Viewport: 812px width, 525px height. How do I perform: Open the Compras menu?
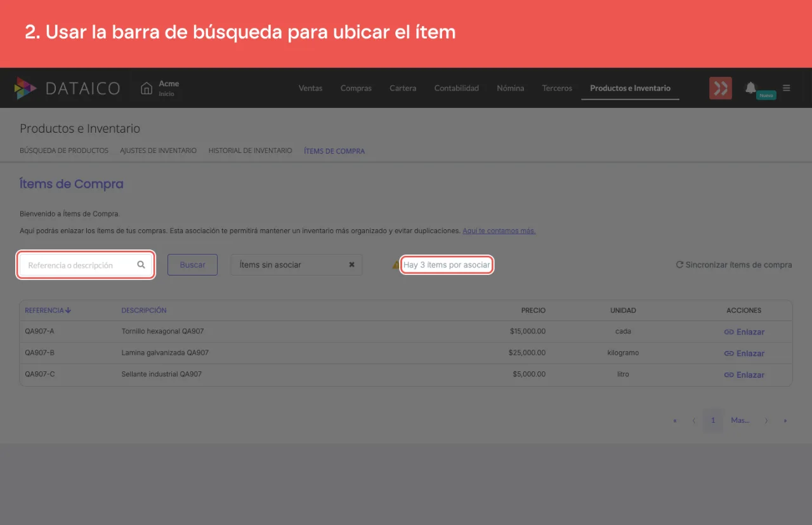(x=356, y=88)
